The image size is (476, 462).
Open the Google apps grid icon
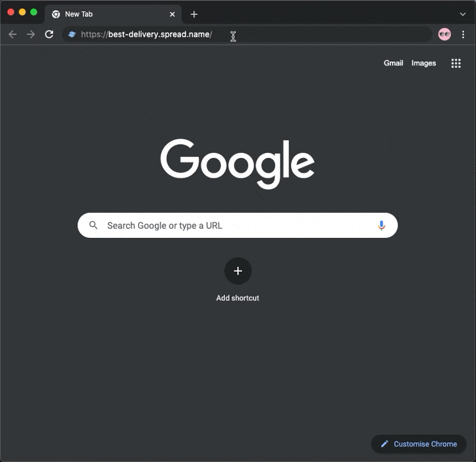456,63
